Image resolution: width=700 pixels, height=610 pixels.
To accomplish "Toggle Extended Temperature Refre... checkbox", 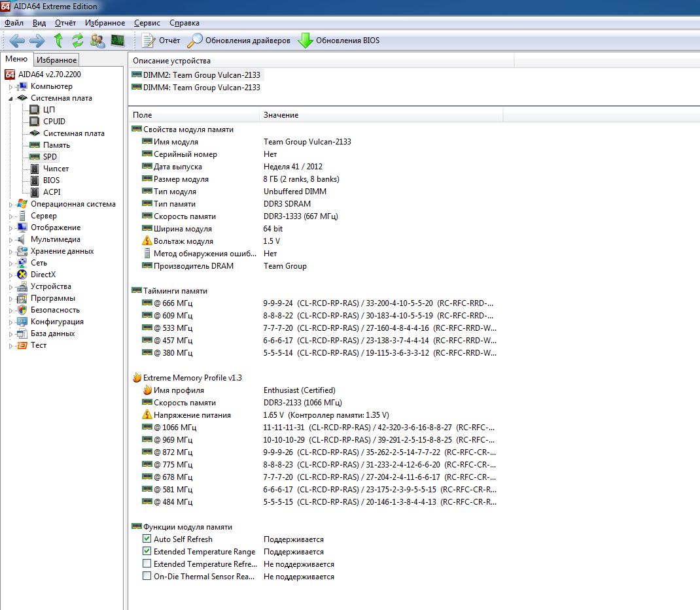I will 147,564.
